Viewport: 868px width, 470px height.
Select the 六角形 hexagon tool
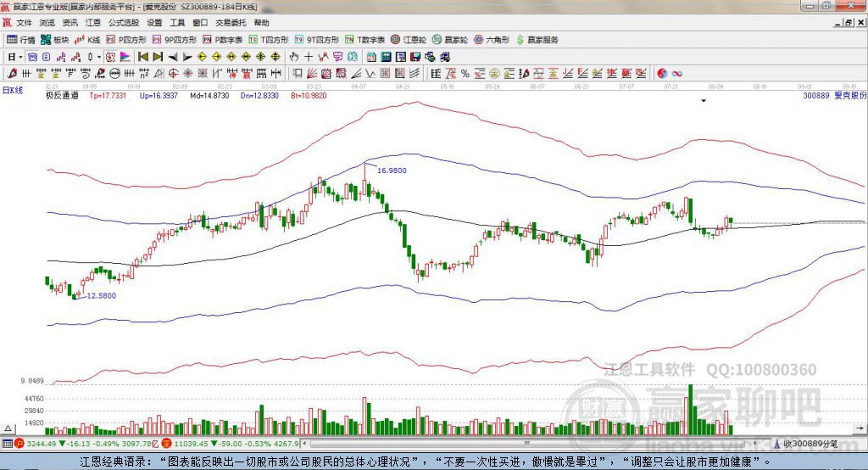(x=492, y=40)
